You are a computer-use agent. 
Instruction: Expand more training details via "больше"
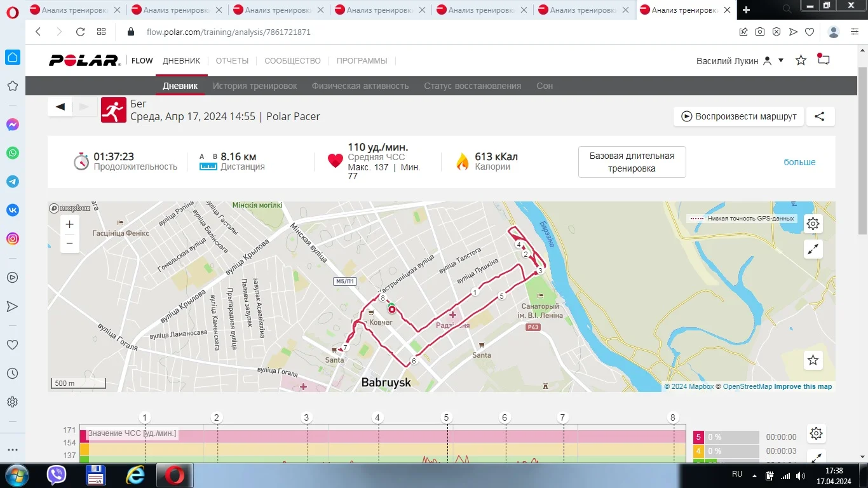click(799, 162)
